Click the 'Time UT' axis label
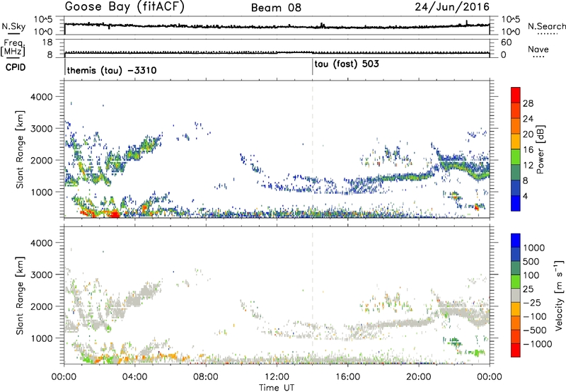The height and width of the screenshot is (392, 566). [277, 388]
